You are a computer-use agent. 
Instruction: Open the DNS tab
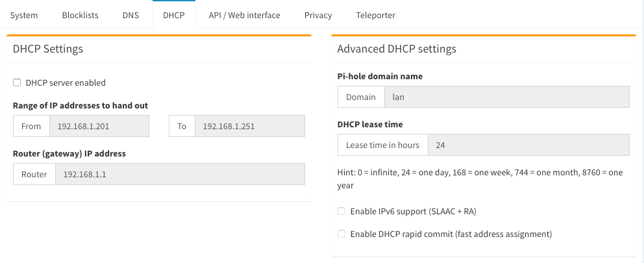pos(130,15)
